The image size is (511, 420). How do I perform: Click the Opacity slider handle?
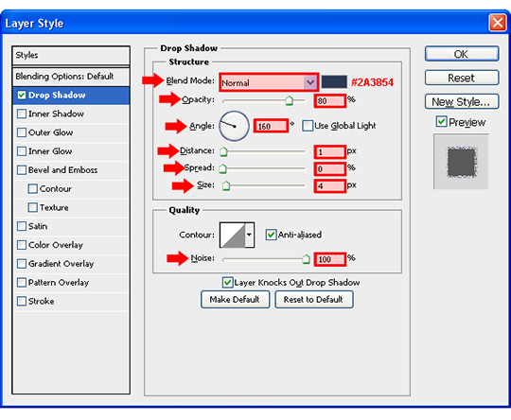[x=289, y=100]
